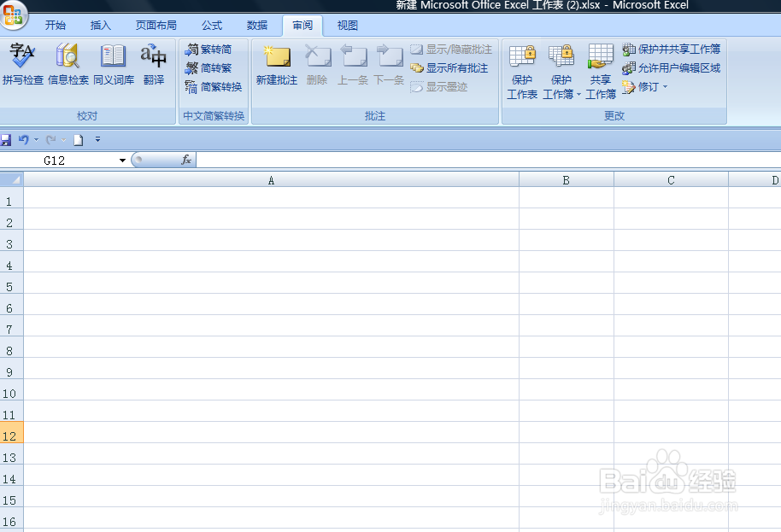Image resolution: width=781 pixels, height=532 pixels.
Task: Undo the last action
Action: (23, 140)
